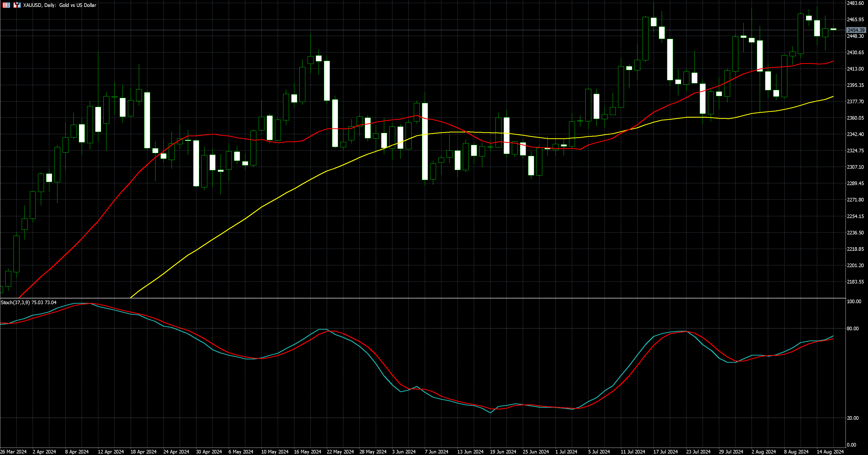The height and width of the screenshot is (455, 868).
Task: Click the 7 Jun 2024 date label
Action: (x=436, y=452)
